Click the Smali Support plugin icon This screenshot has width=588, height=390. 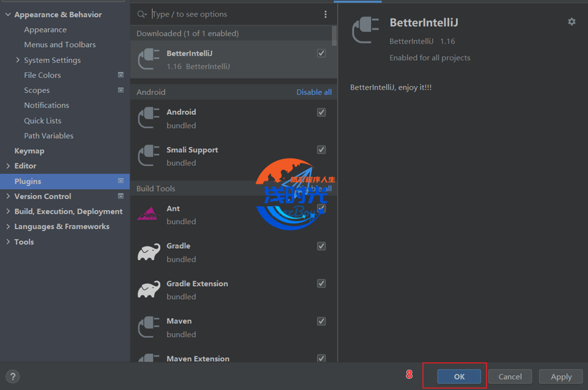click(x=149, y=155)
